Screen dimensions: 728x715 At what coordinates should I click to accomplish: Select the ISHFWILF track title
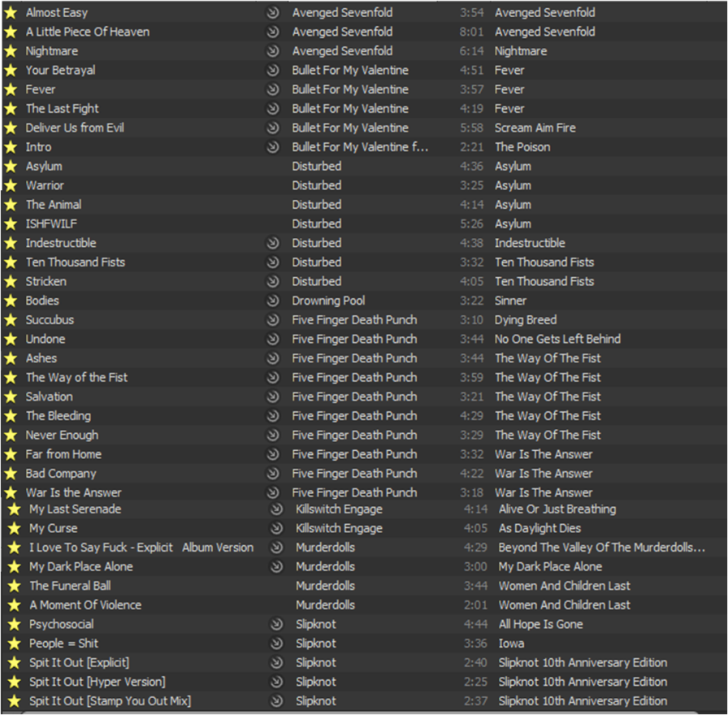coord(51,223)
